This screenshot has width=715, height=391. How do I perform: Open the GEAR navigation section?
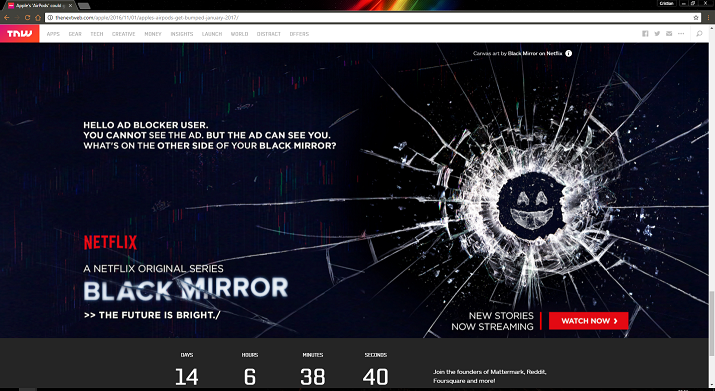click(x=75, y=34)
